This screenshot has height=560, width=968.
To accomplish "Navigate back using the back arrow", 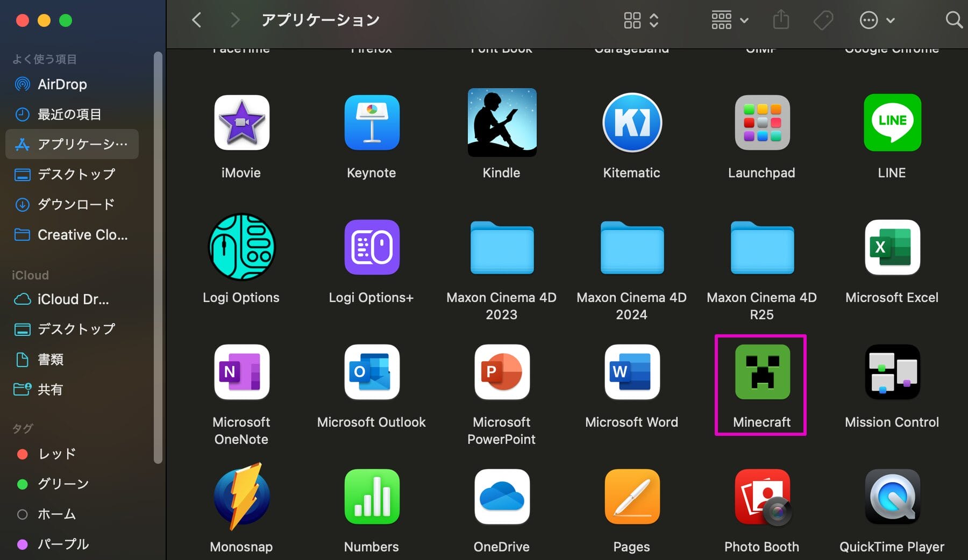I will 196,20.
